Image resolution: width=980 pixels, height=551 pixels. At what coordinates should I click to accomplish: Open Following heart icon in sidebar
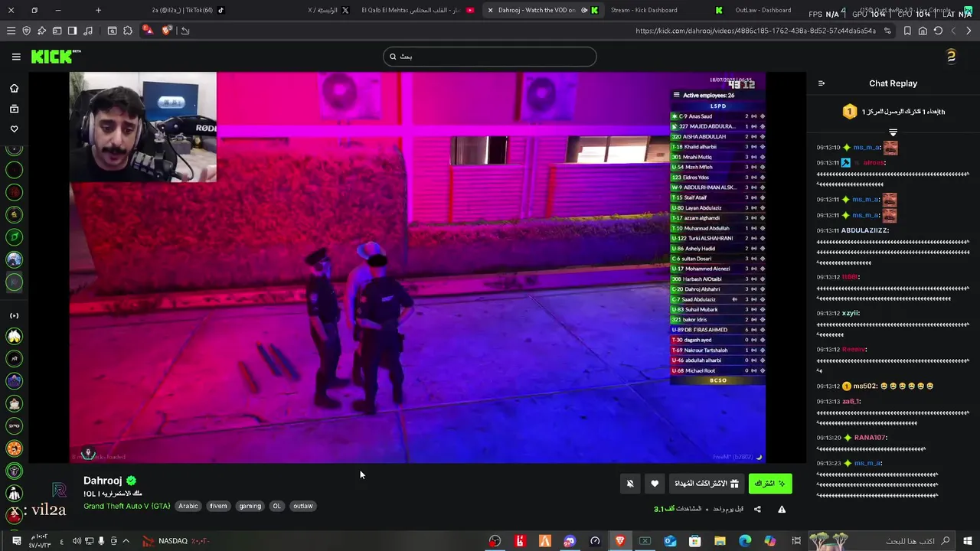coord(14,129)
